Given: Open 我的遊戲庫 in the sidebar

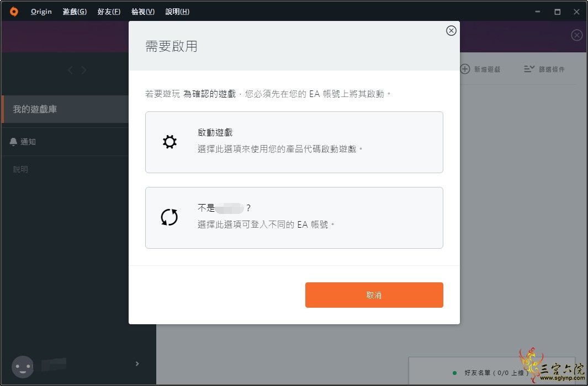Looking at the screenshot, I should pyautogui.click(x=65, y=109).
